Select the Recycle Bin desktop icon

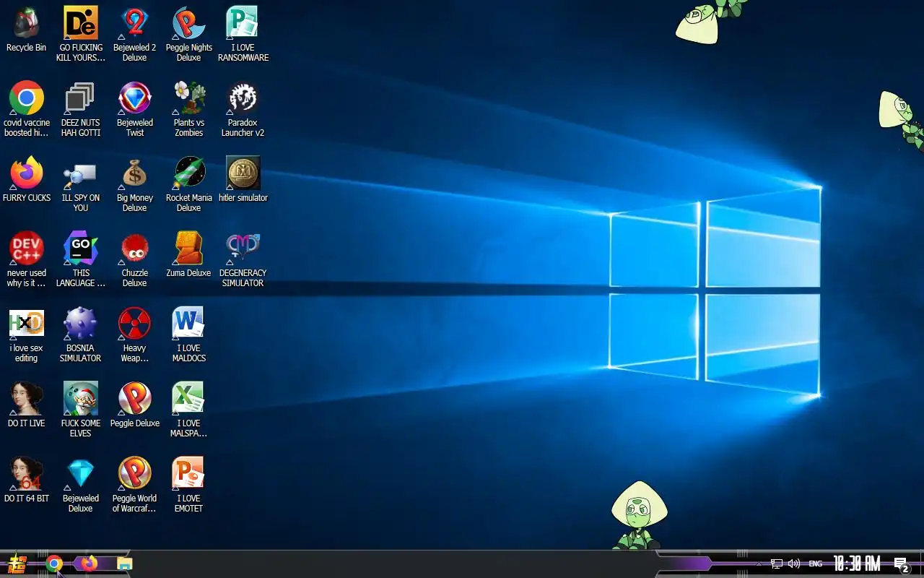(x=27, y=30)
